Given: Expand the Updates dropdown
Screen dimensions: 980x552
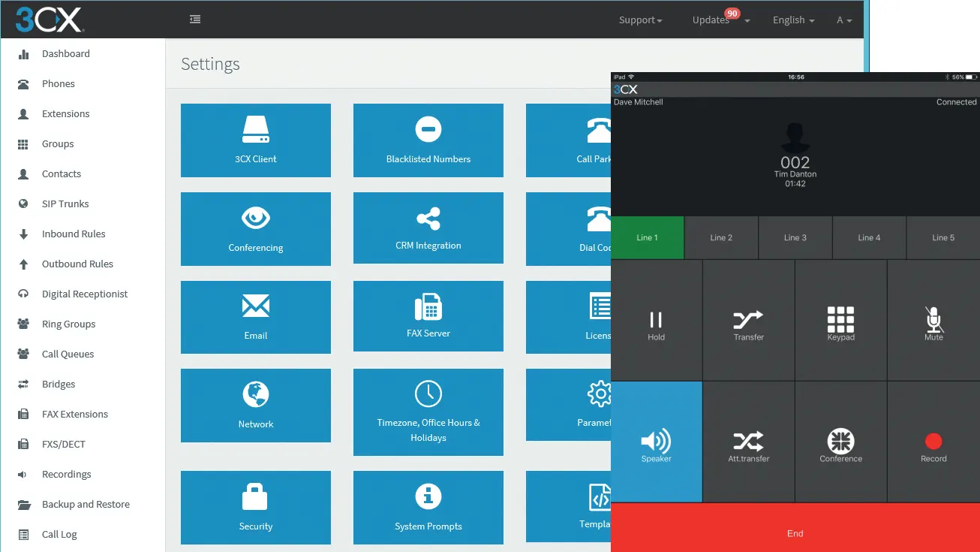Looking at the screenshot, I should pos(720,20).
